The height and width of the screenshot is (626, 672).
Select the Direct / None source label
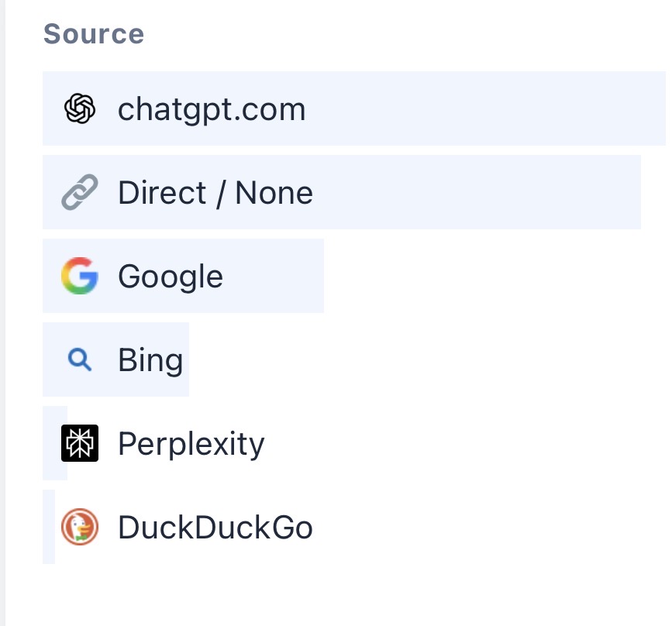215,192
